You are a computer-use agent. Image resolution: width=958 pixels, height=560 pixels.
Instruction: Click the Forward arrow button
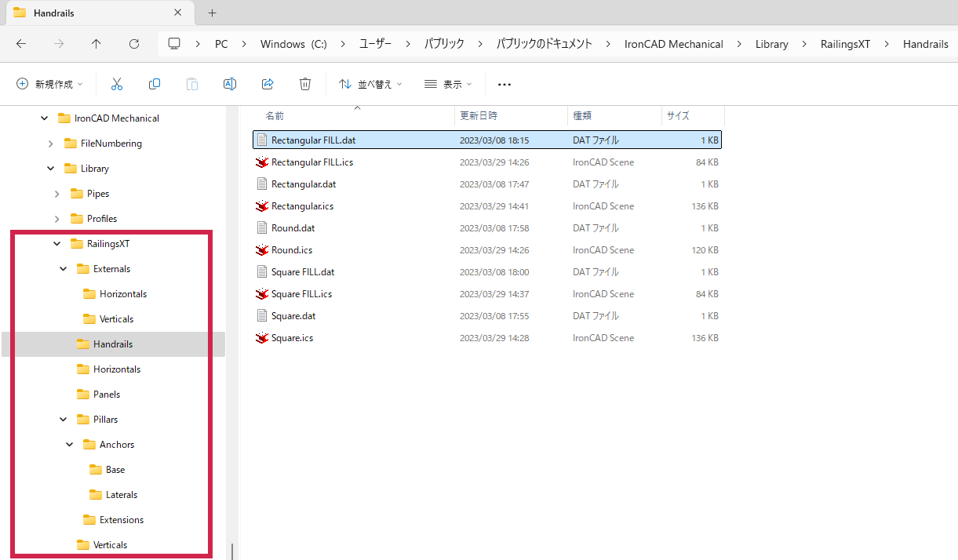pyautogui.click(x=59, y=44)
